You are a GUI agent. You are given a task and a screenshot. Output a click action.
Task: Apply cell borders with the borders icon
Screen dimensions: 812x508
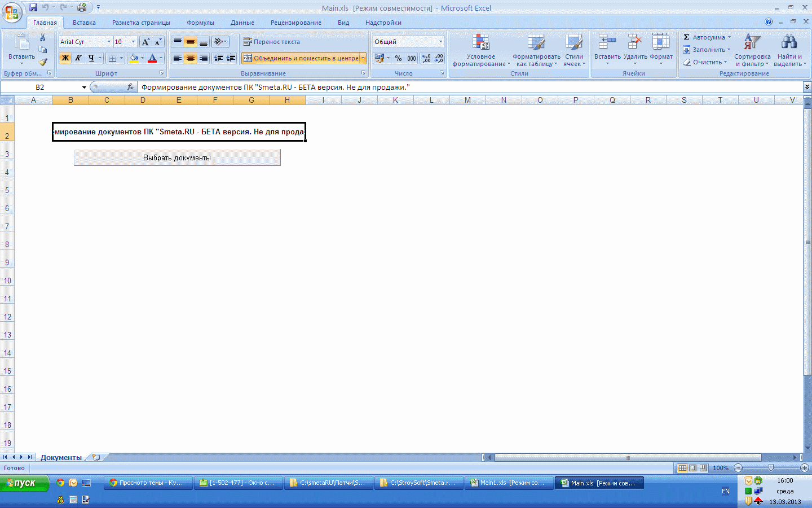(112, 58)
